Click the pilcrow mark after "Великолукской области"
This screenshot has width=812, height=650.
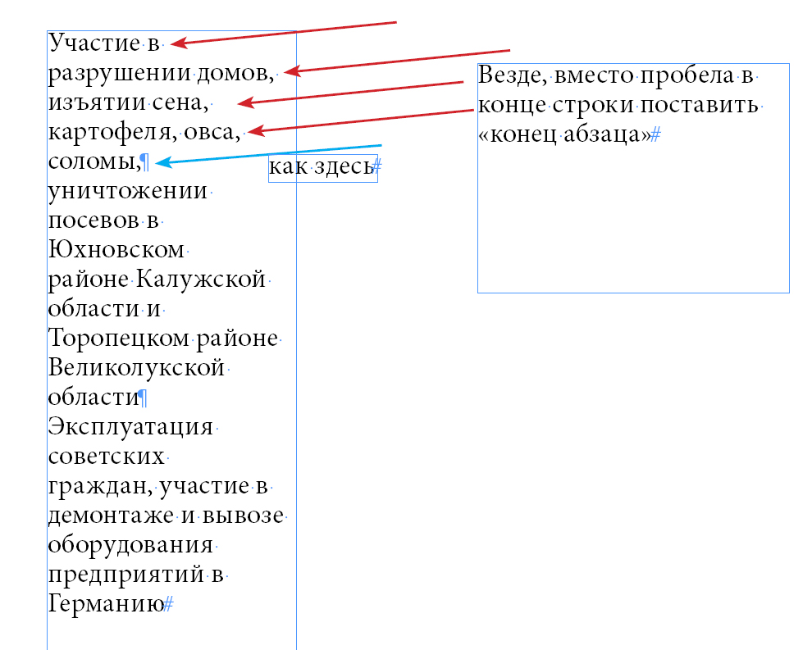144,398
